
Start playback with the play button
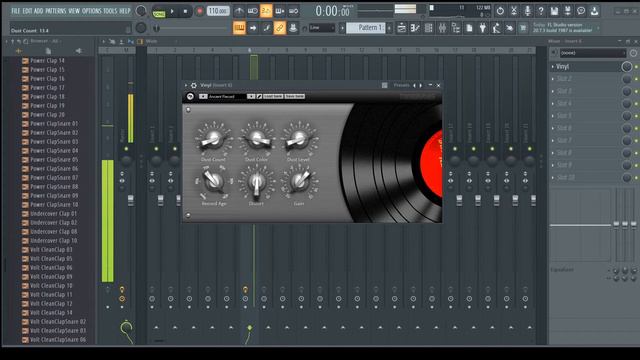tap(172, 11)
